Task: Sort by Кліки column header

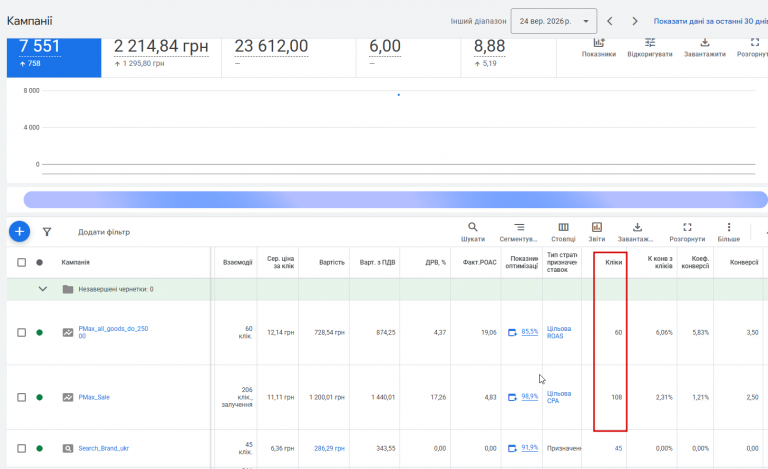Action: (x=613, y=262)
